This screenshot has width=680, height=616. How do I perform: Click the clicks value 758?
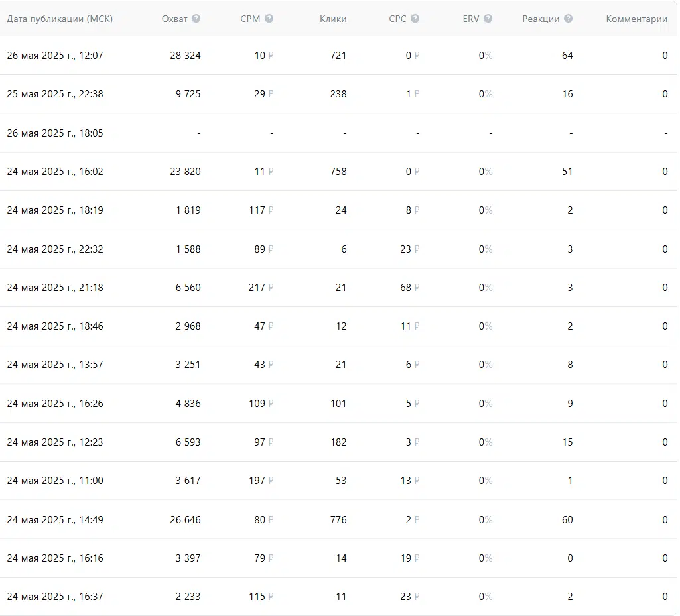(x=338, y=172)
